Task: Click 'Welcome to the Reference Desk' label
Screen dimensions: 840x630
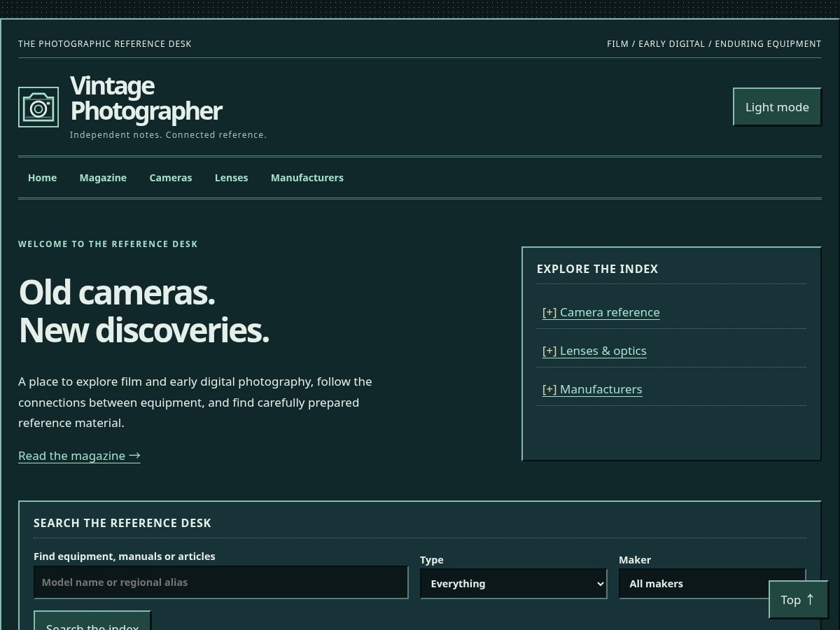Action: pyautogui.click(x=108, y=244)
